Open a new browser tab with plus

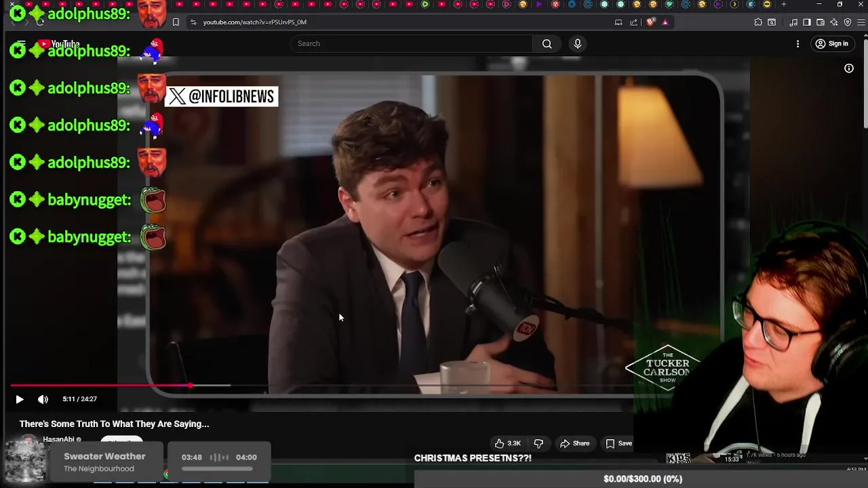(784, 5)
